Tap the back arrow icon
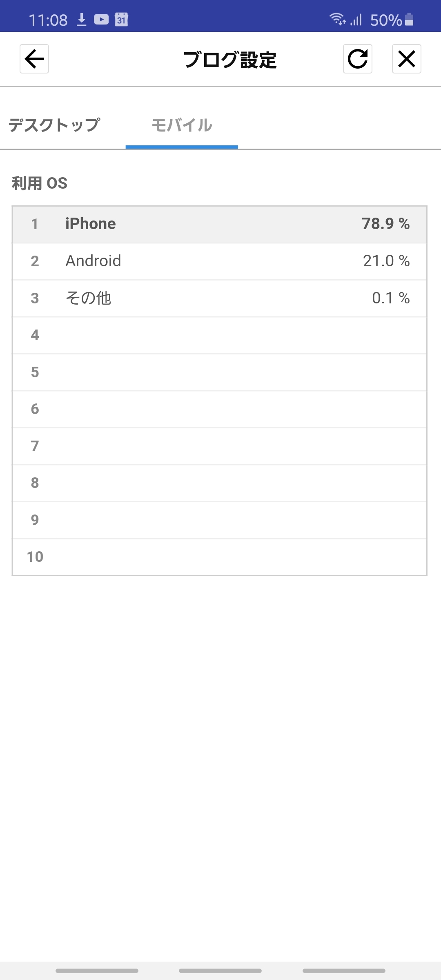Viewport: 441px width, 980px height. pos(34,59)
